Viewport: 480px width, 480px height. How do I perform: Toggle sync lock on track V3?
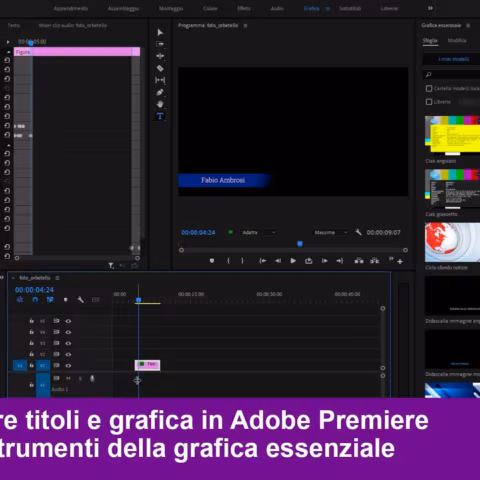(56, 343)
